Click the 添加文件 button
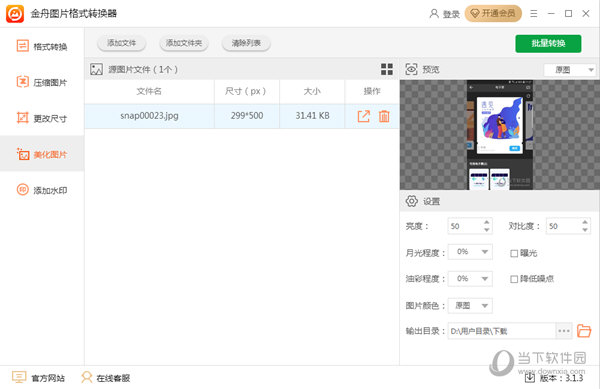Image resolution: width=600 pixels, height=389 pixels. click(x=121, y=43)
